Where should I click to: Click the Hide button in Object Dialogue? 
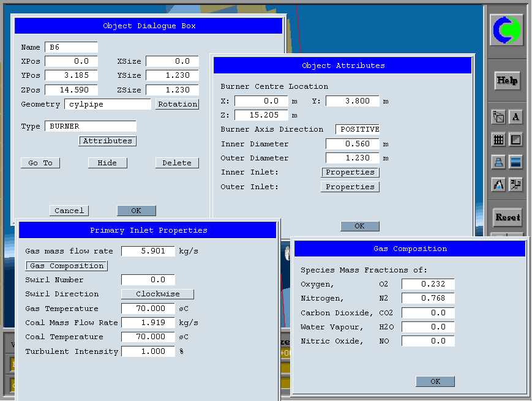107,163
